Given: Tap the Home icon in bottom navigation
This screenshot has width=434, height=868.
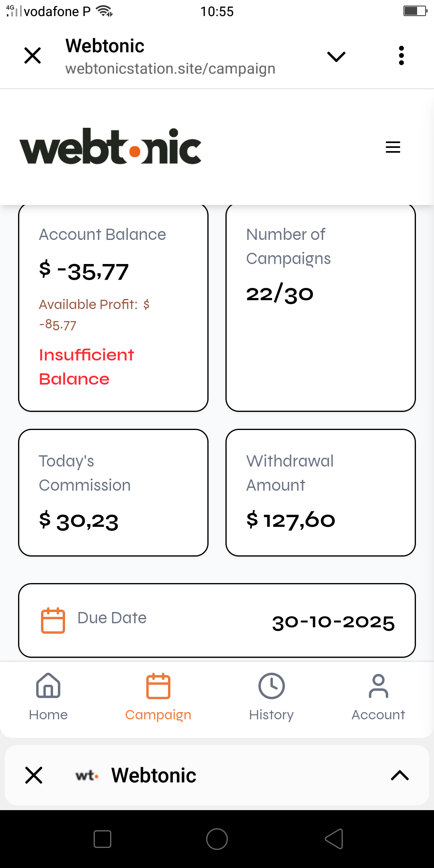Looking at the screenshot, I should click(48, 686).
